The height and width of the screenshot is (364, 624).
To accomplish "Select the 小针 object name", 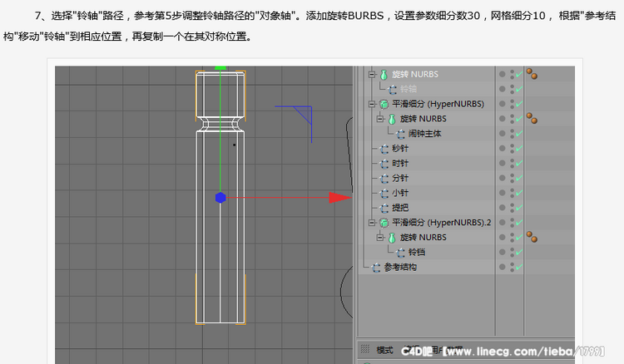I will [x=400, y=193].
